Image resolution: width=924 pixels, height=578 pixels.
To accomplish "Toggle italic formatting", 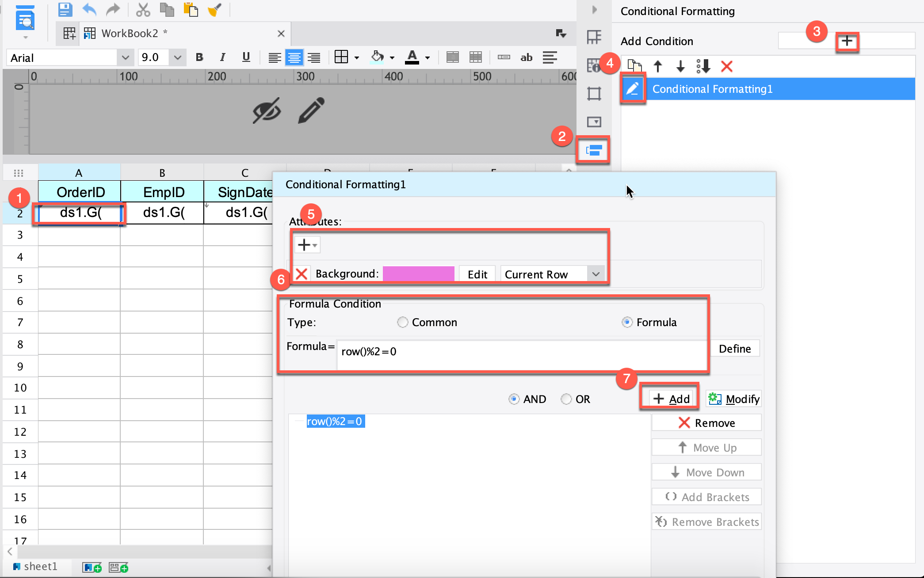I will coord(223,57).
